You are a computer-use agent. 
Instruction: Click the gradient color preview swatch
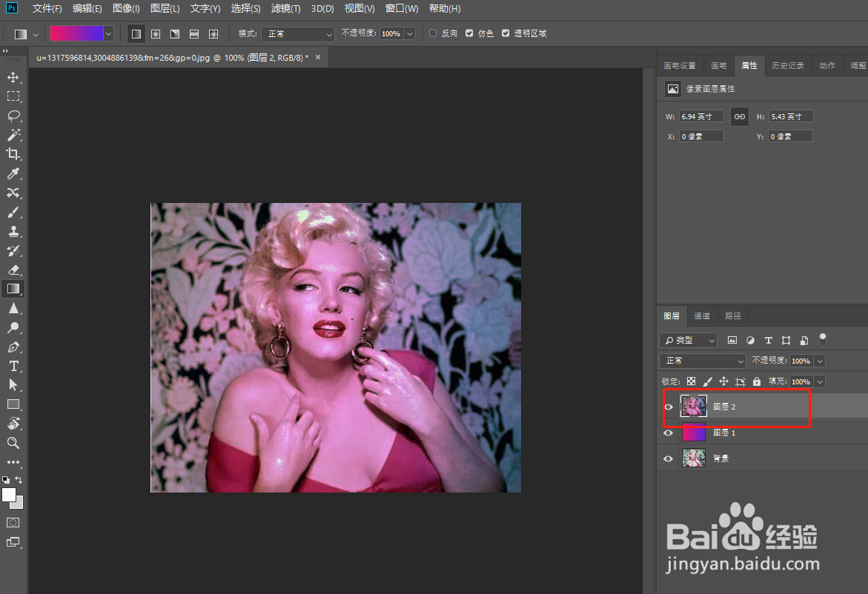pyautogui.click(x=77, y=34)
